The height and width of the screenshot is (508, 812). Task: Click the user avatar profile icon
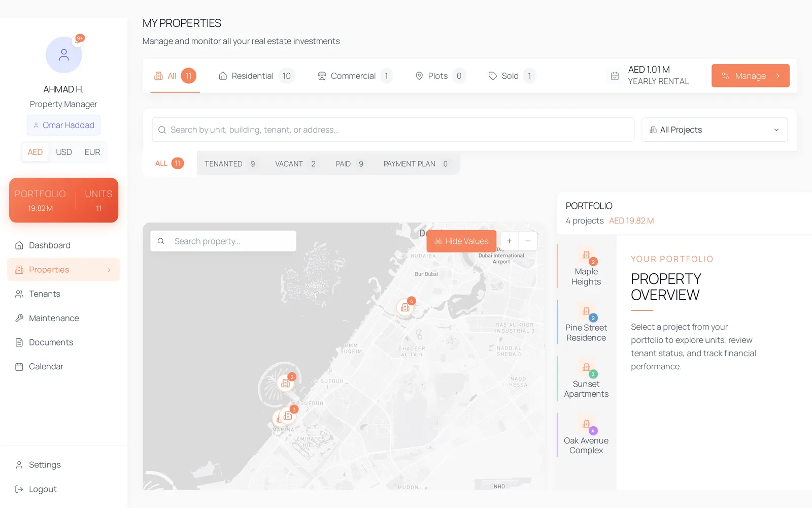pyautogui.click(x=64, y=55)
